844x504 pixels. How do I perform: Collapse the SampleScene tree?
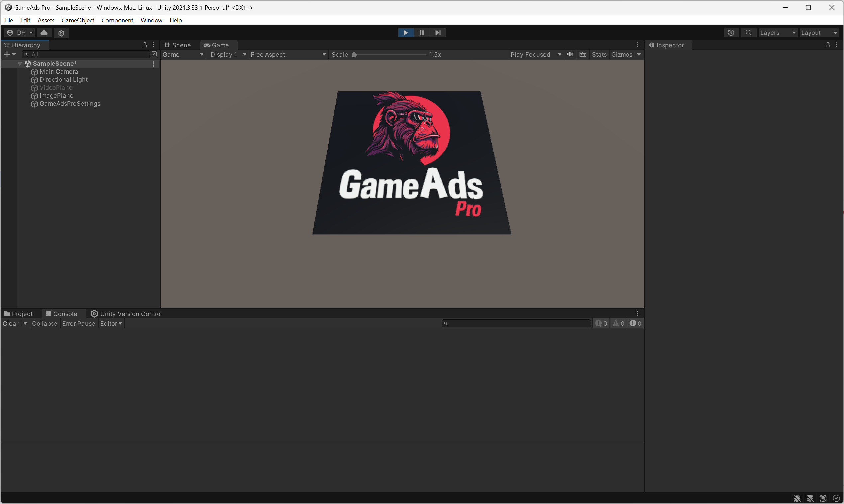[20, 64]
